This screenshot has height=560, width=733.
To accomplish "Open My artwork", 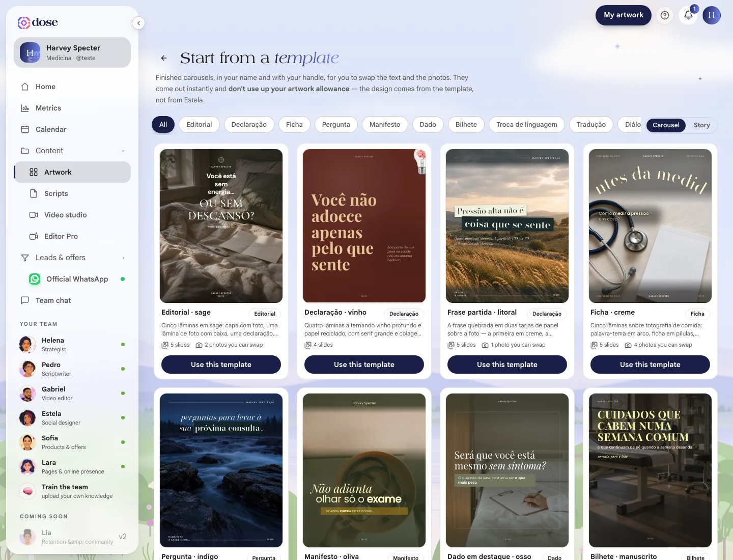I will coord(624,15).
